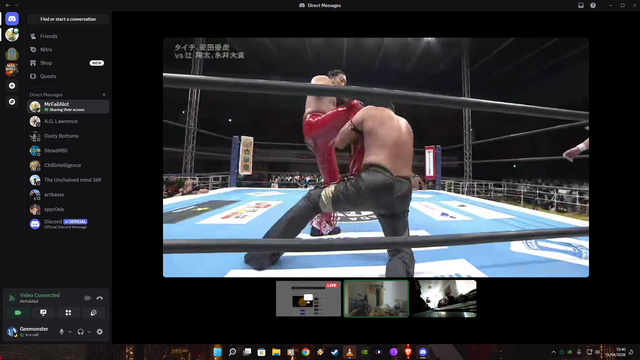Image resolution: width=640 pixels, height=360 pixels.
Task: Open User Settings gear
Action: tap(100, 332)
